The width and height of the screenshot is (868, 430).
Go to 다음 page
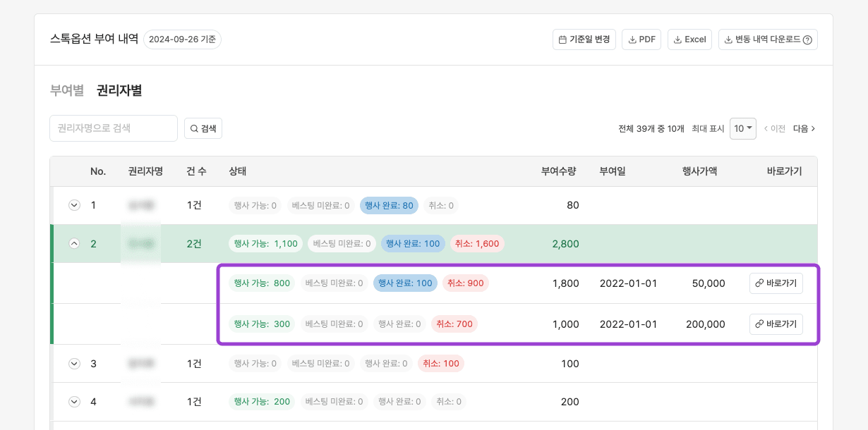coord(804,128)
